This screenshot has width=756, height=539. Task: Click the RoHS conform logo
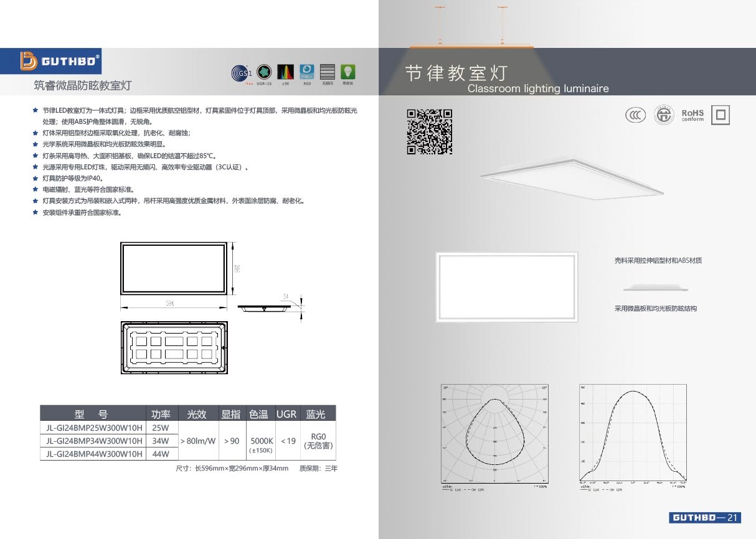pos(692,115)
